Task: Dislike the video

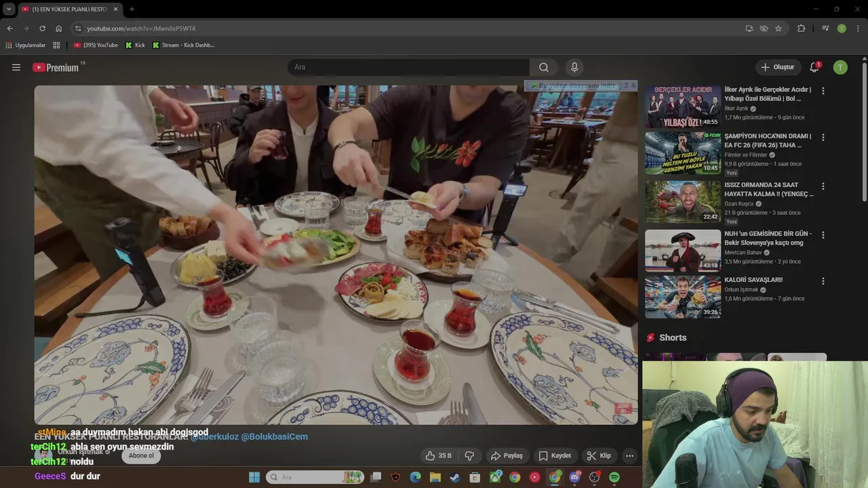Action: [469, 455]
